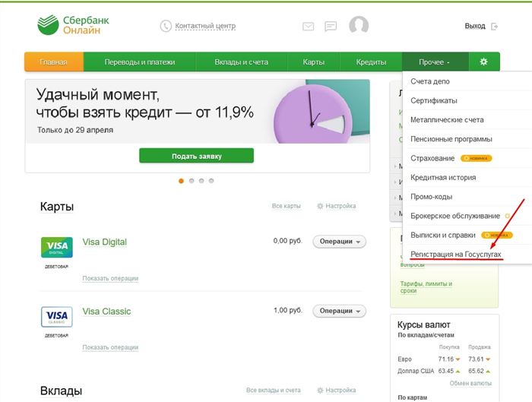Select Промо-коды menu entry

467,197
